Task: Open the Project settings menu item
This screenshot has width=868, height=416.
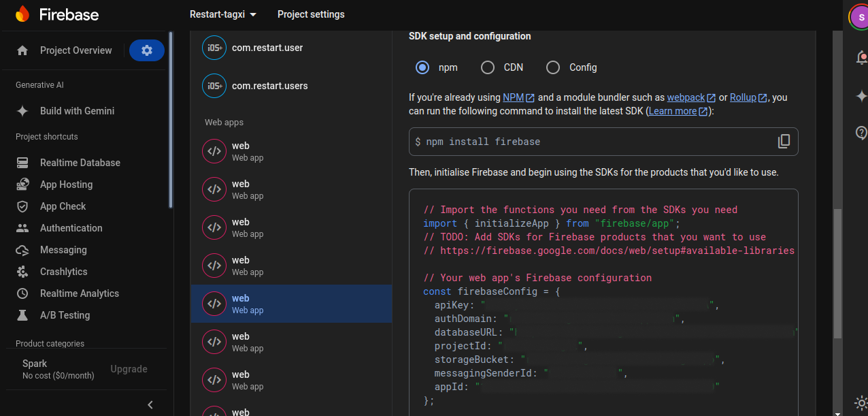Action: pyautogui.click(x=311, y=14)
